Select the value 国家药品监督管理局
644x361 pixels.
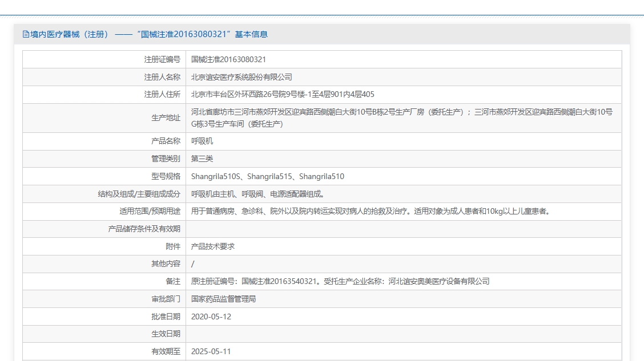pyautogui.click(x=223, y=299)
